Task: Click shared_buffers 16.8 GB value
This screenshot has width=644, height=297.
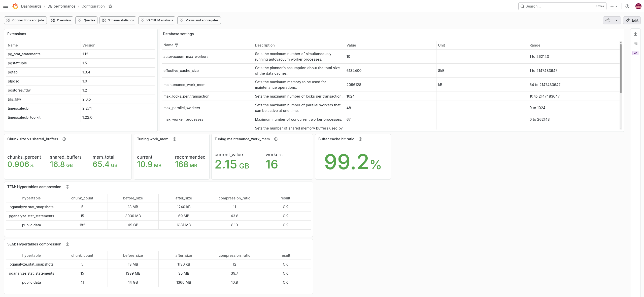Action: tap(61, 164)
